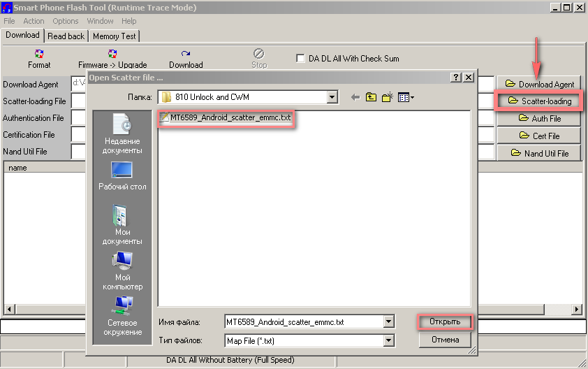This screenshot has height=369, width=588.
Task: Click the Auth File button
Action: [x=539, y=119]
